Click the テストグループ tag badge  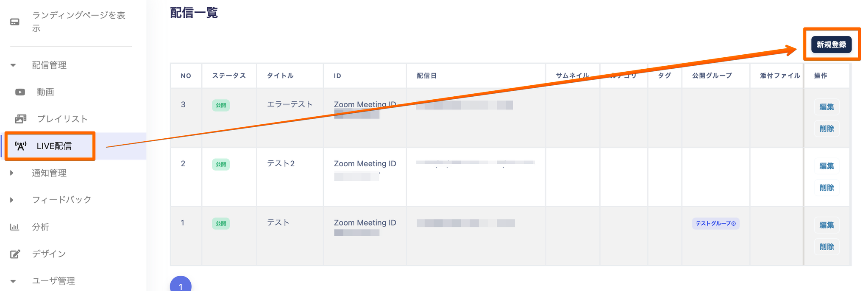click(715, 224)
